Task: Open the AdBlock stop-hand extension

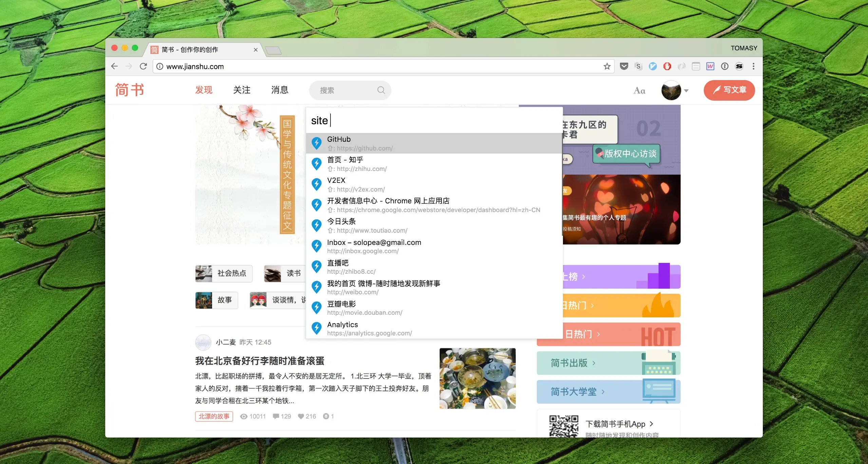Action: coord(667,66)
